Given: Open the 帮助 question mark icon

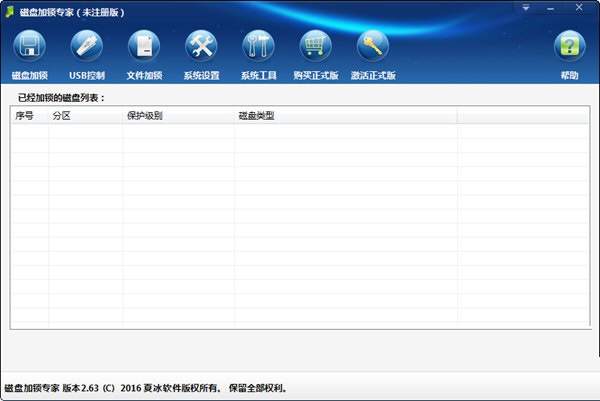Looking at the screenshot, I should (569, 46).
